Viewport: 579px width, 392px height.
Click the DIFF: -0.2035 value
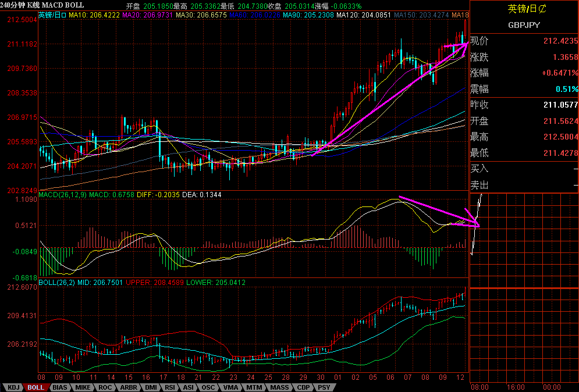pos(158,194)
